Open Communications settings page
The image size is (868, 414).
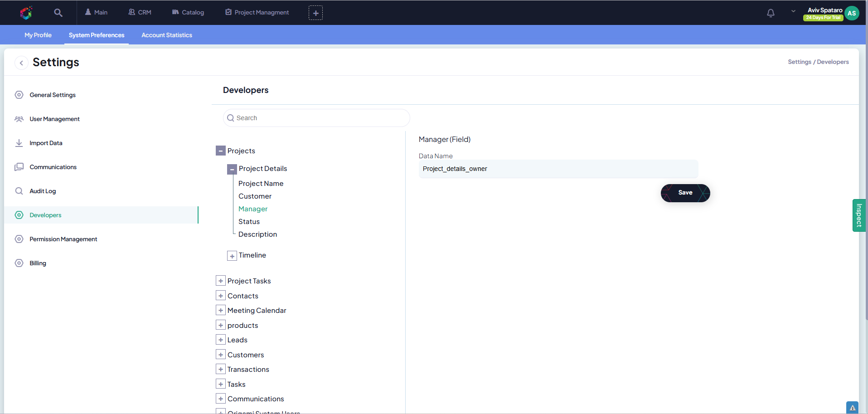53,167
